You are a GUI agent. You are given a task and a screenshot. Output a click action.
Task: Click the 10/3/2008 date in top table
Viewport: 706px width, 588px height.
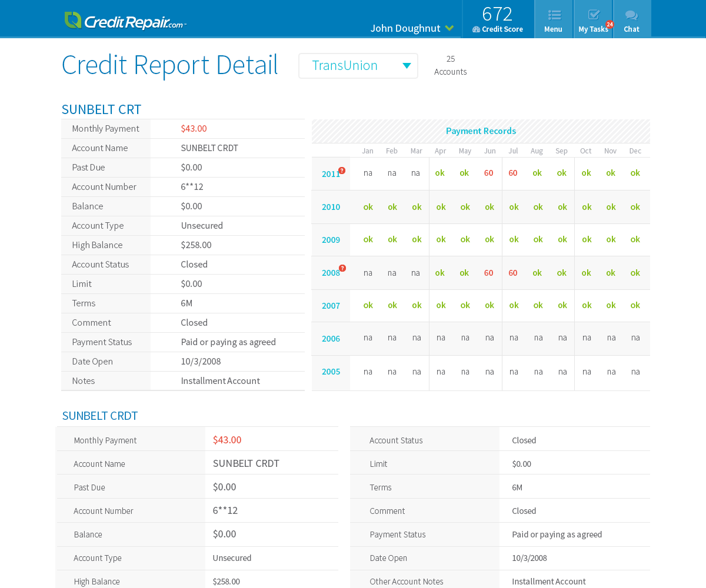(x=201, y=361)
